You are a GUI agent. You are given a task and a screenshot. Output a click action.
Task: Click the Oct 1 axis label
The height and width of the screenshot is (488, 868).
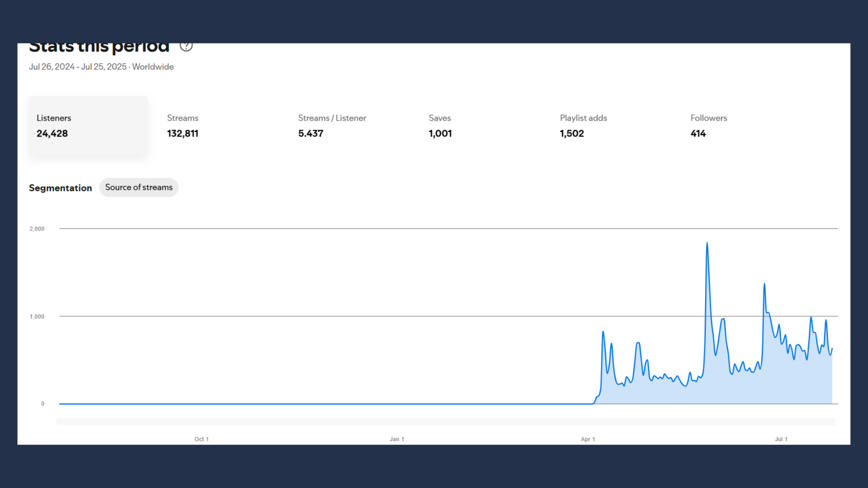pos(201,439)
